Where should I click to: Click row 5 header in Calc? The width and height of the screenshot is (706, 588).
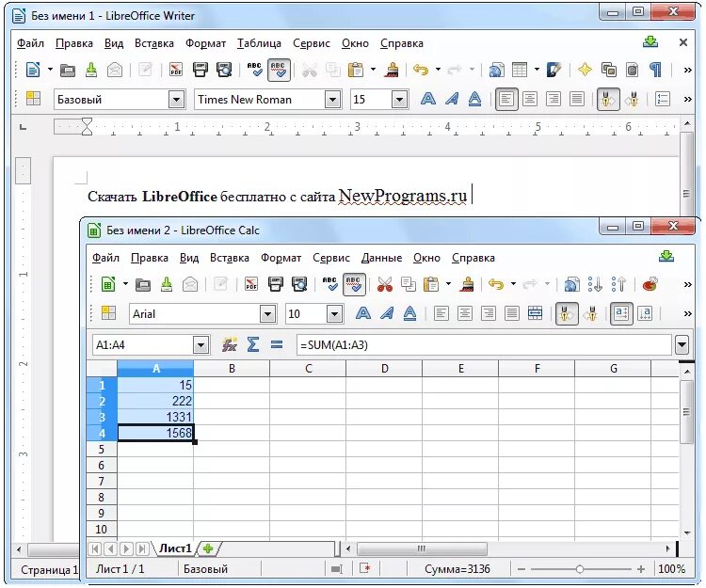coord(102,450)
